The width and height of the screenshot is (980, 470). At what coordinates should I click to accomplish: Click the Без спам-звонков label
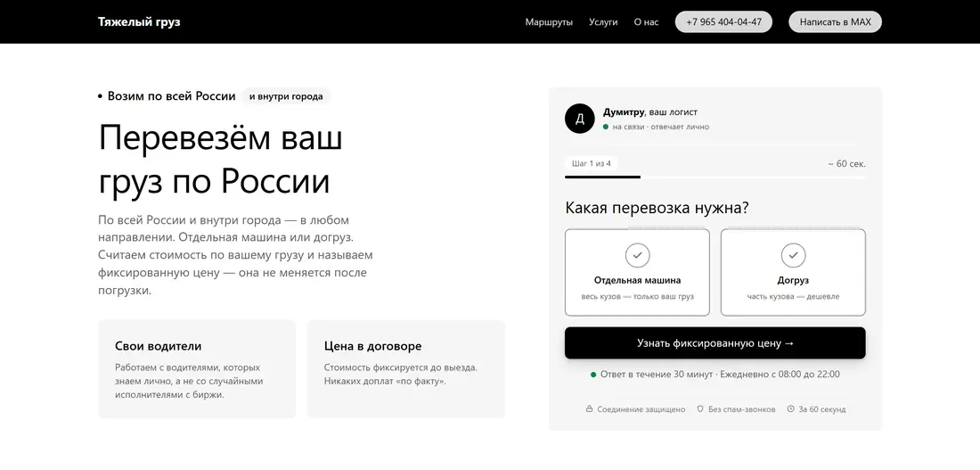(x=742, y=409)
